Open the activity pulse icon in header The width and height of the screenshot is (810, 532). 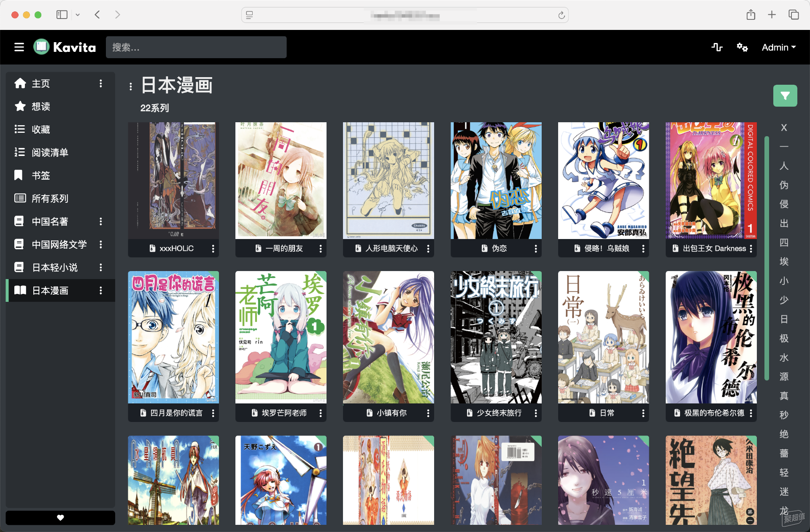click(717, 47)
